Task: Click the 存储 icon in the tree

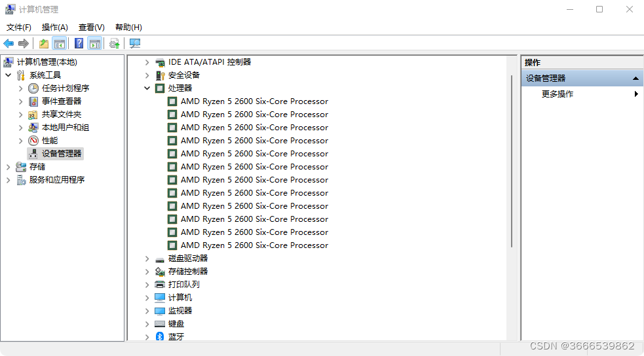Action: pyautogui.click(x=21, y=167)
